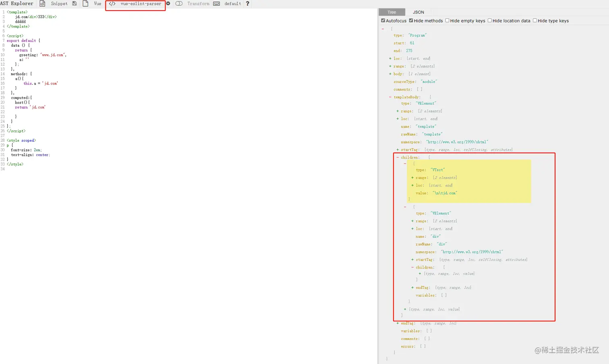The image size is (609, 364).
Task: Click the end value 275
Action: (409, 51)
